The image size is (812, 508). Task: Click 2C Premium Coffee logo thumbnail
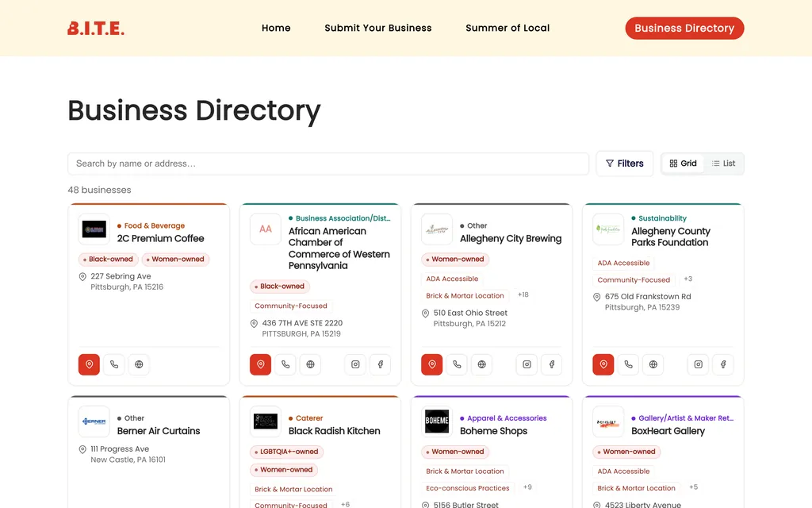coord(94,229)
